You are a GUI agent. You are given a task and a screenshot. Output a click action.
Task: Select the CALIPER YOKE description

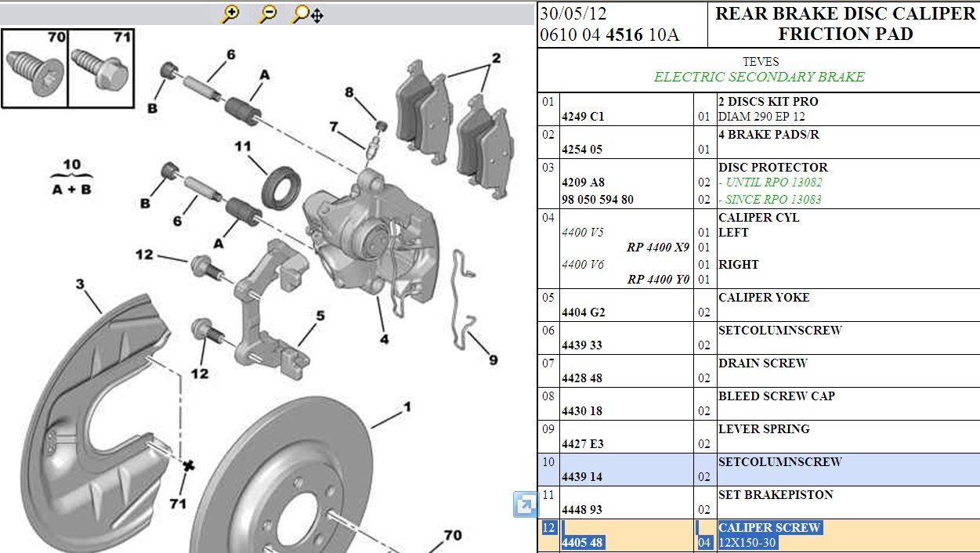pyautogui.click(x=764, y=298)
